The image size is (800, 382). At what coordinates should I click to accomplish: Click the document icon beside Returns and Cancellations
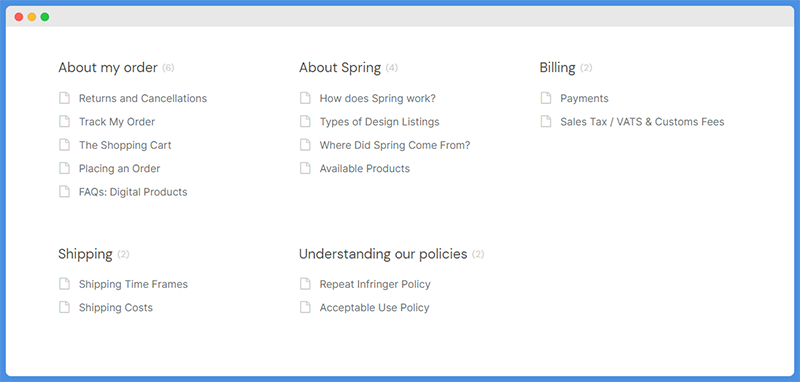64,98
